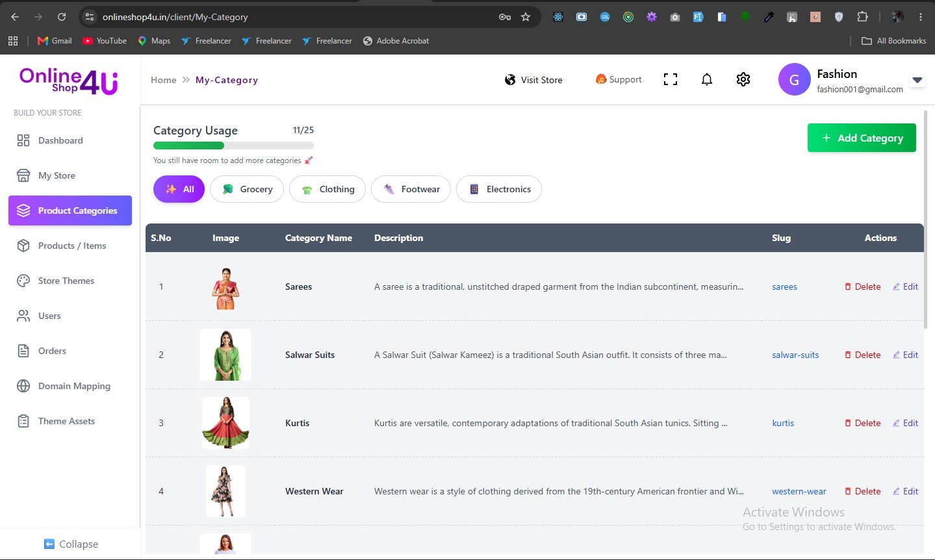Bookmark this page with star icon
The width and height of the screenshot is (935, 560).
click(x=526, y=17)
